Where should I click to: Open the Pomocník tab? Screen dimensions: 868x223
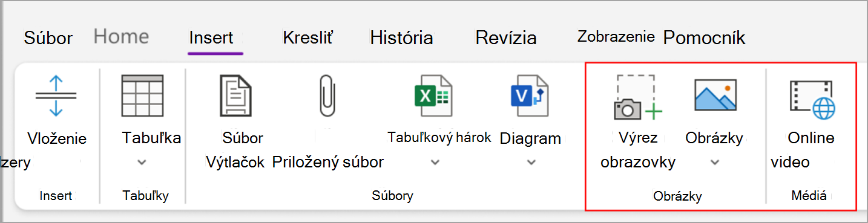[x=705, y=38]
